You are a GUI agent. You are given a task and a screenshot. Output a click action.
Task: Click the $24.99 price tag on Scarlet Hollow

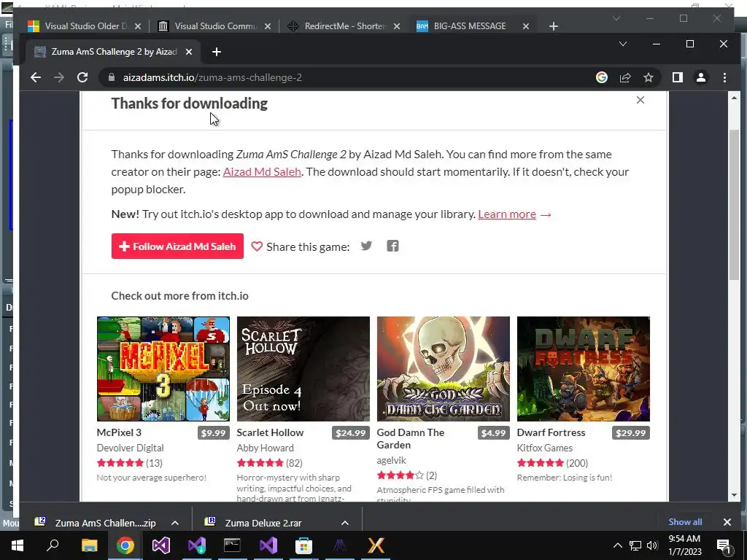[x=351, y=433]
